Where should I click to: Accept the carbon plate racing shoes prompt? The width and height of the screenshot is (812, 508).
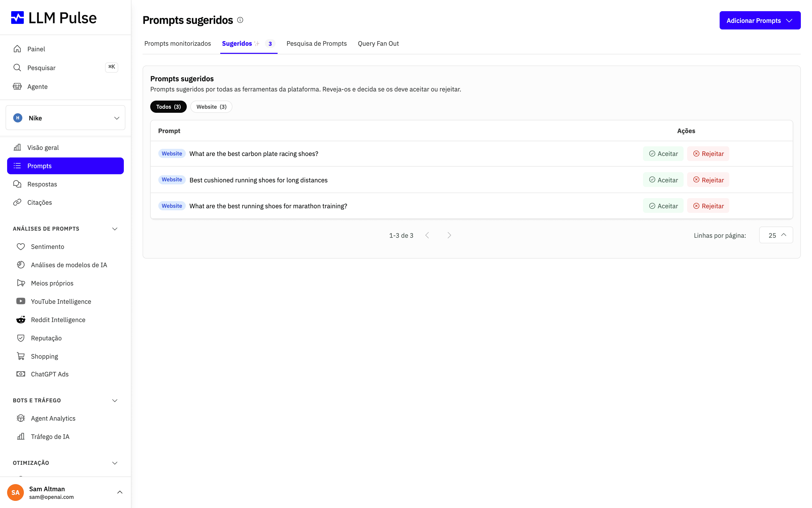(663, 154)
